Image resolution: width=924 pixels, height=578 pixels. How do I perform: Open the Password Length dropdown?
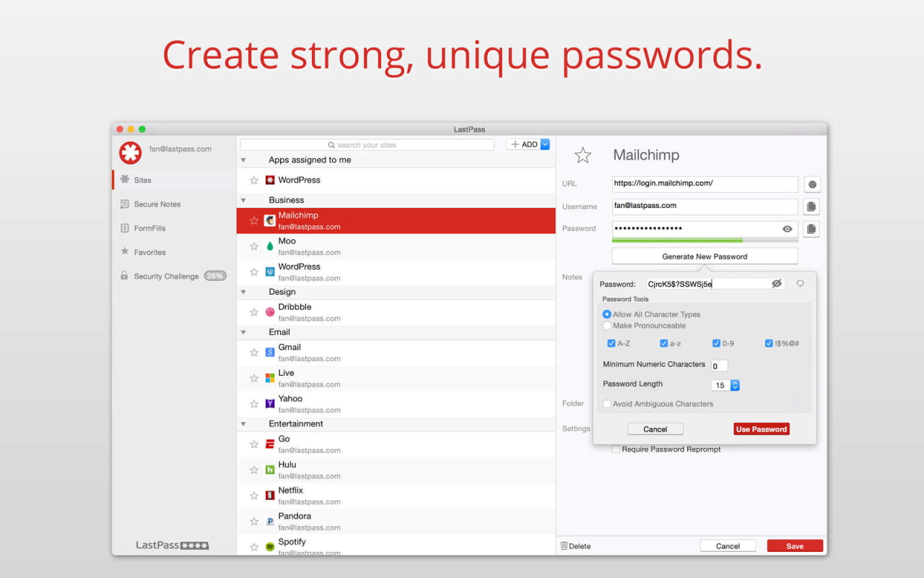click(726, 385)
